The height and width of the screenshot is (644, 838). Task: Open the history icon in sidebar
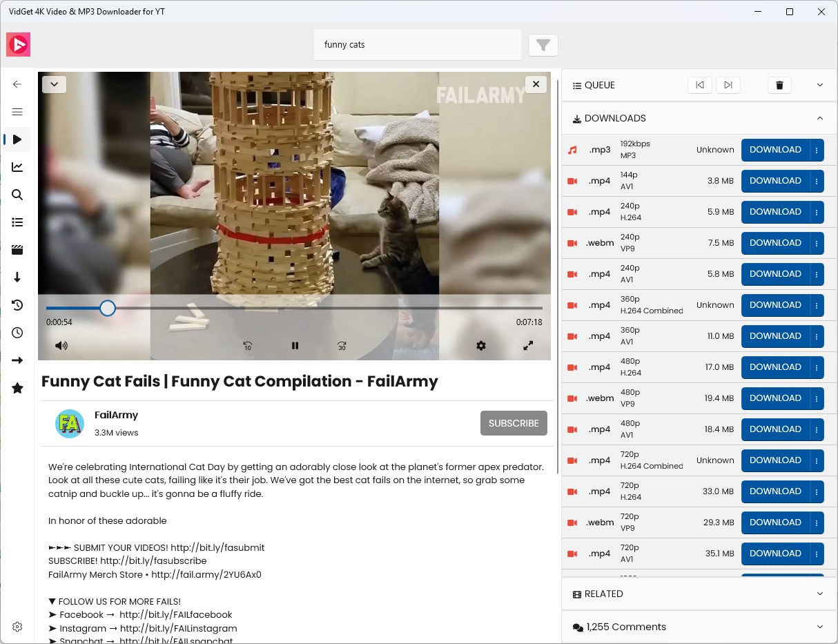(17, 305)
